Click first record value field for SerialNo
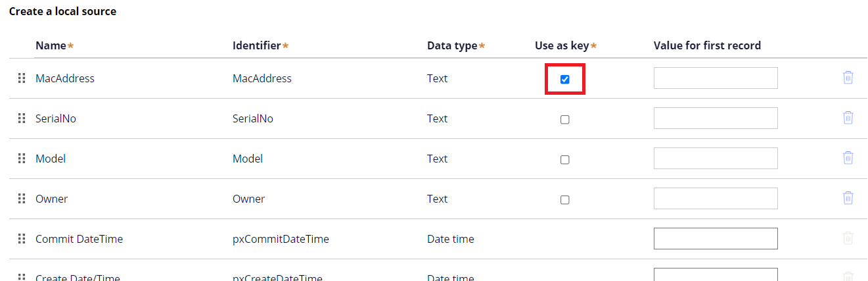 (x=716, y=118)
